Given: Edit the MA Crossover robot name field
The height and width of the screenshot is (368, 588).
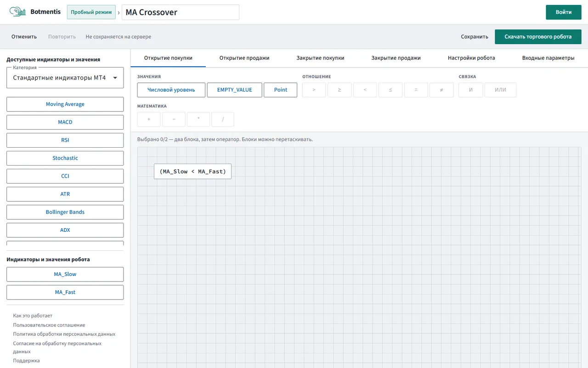Looking at the screenshot, I should pyautogui.click(x=181, y=12).
